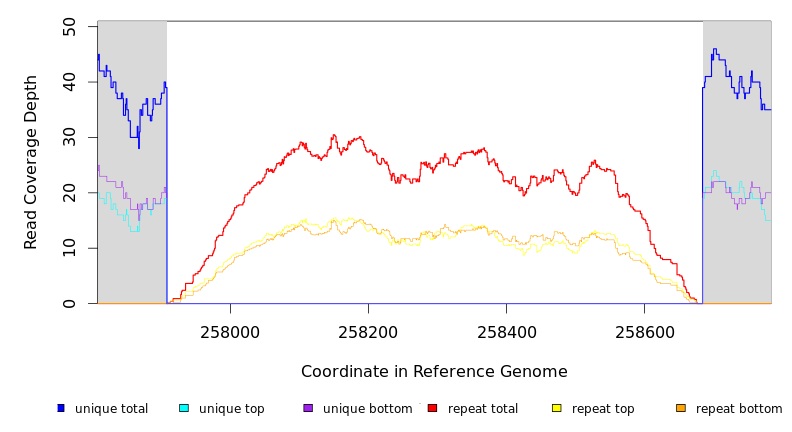Click the 'Read Coverage Depth' y-axis title
The width and height of the screenshot is (792, 432).
click(x=31, y=162)
